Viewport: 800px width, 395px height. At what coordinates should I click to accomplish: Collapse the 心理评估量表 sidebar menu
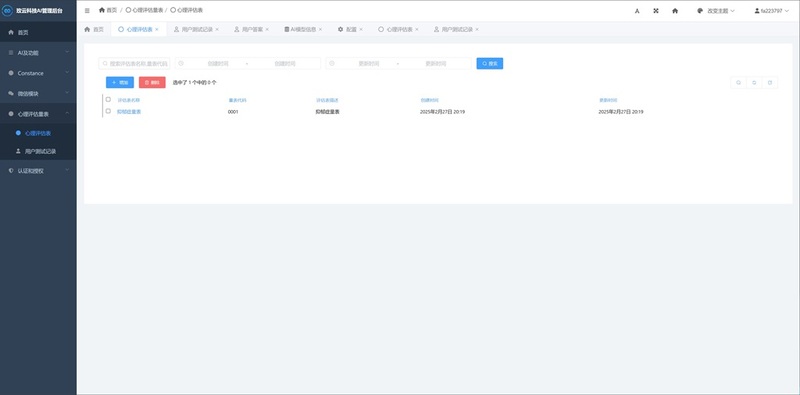pos(38,114)
